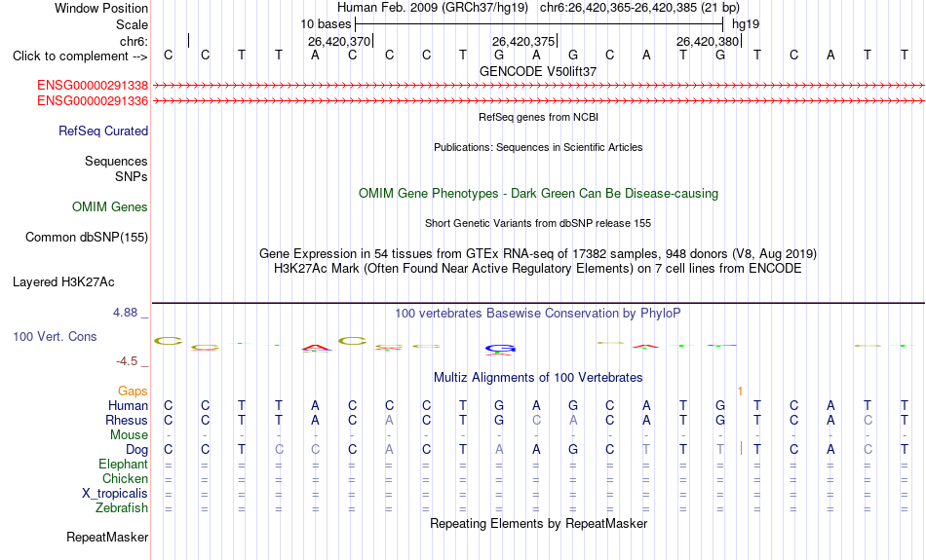The image size is (926, 560).
Task: Select the Rhesus species row label
Action: tap(127, 420)
